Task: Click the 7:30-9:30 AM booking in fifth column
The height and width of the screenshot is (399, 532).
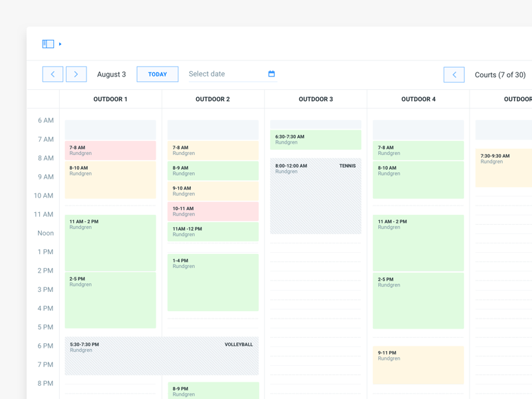Action: tap(504, 168)
